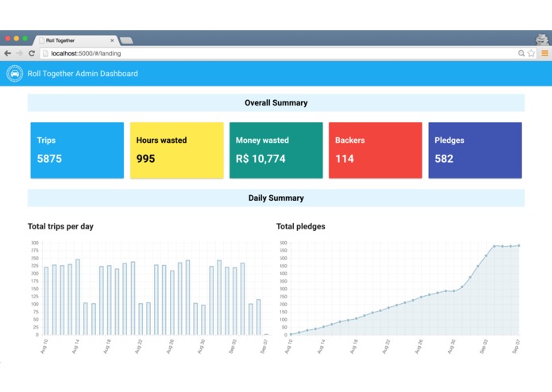
Task: Reload the page with refresh icon
Action: (x=32, y=53)
